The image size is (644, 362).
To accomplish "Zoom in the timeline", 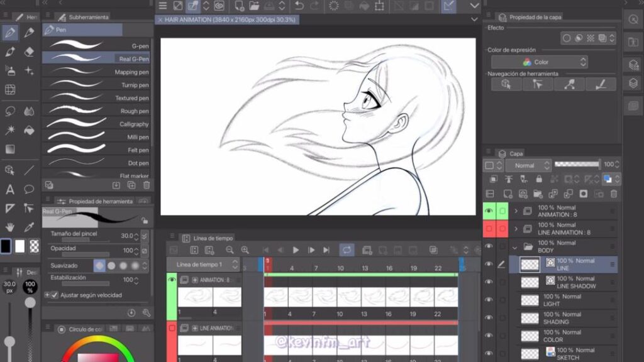I will pyautogui.click(x=245, y=250).
